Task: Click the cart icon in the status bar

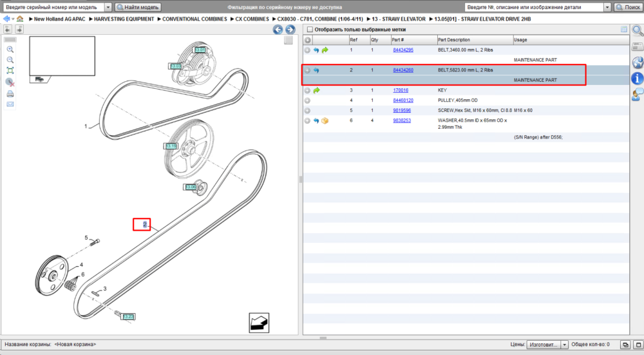Action: coord(625,345)
